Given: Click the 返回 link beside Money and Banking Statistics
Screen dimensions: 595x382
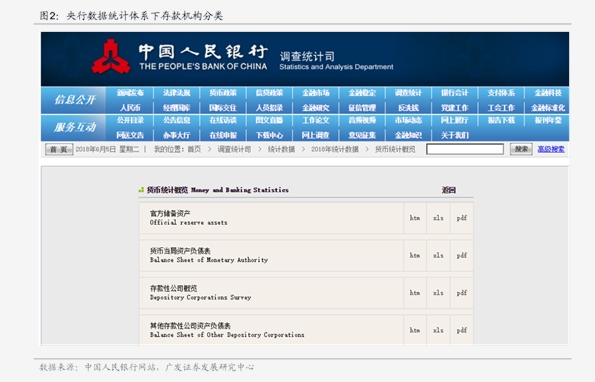Looking at the screenshot, I should (449, 190).
